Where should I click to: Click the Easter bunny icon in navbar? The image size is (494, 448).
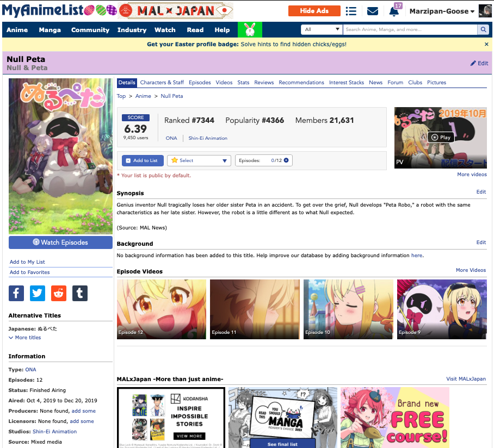pos(250,30)
